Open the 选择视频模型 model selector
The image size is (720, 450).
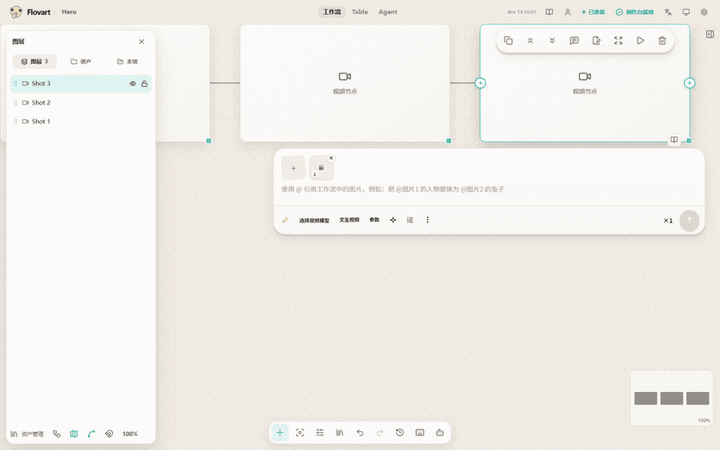[314, 220]
